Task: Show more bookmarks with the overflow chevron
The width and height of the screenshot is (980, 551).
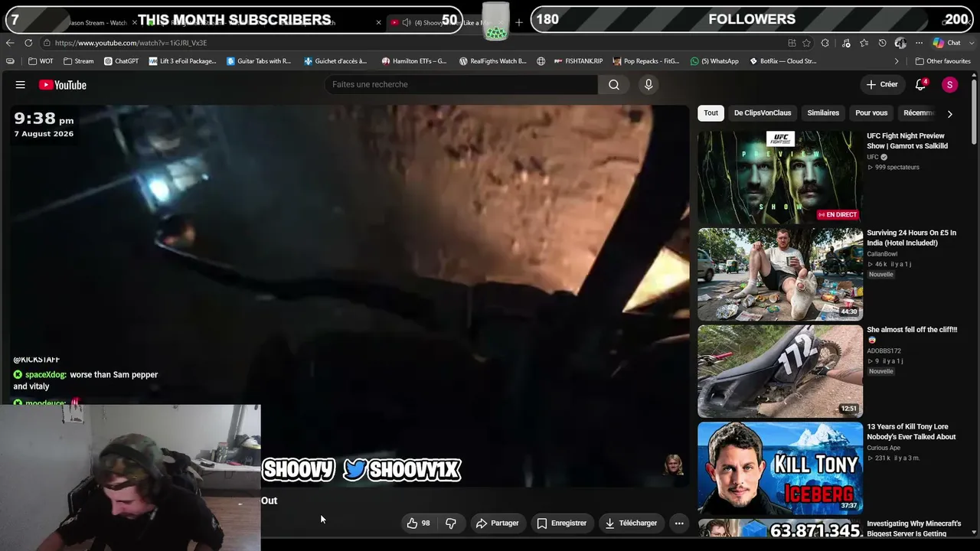Action: click(897, 61)
